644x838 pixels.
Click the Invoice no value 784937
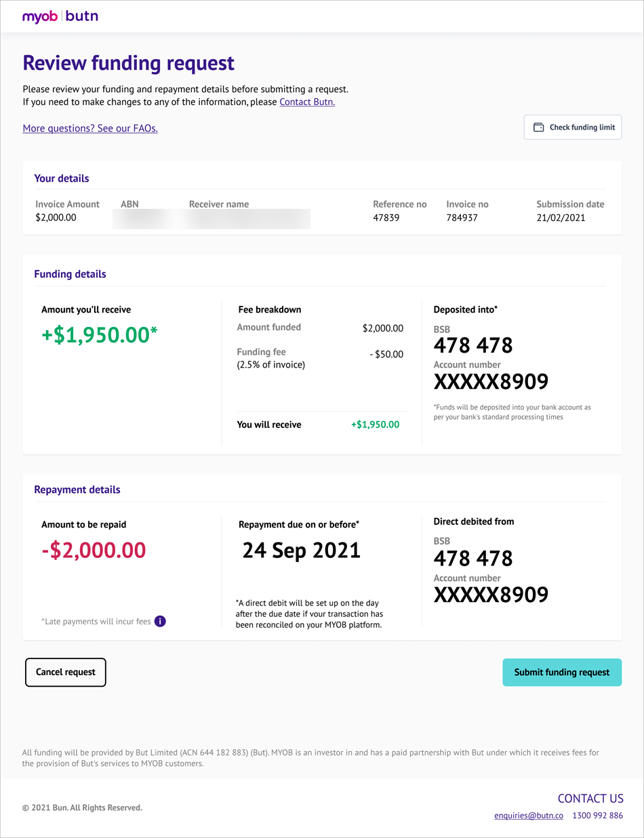[462, 218]
